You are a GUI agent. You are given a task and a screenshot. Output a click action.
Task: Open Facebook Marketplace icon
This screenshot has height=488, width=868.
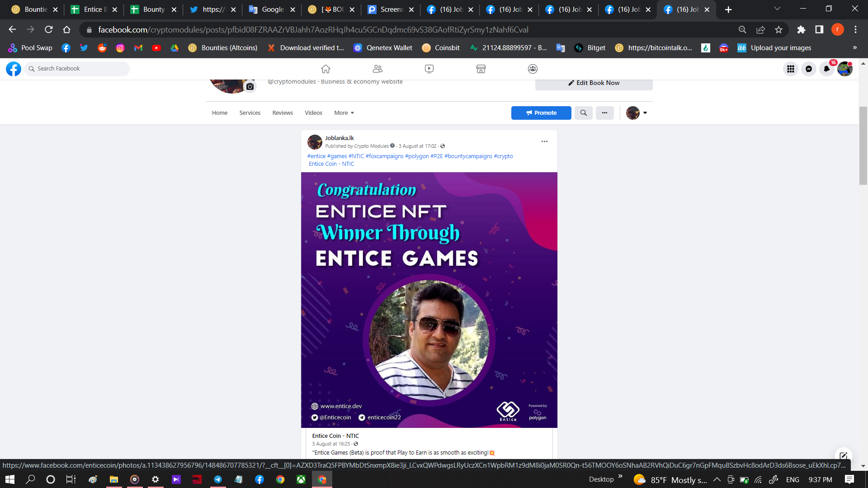click(481, 69)
